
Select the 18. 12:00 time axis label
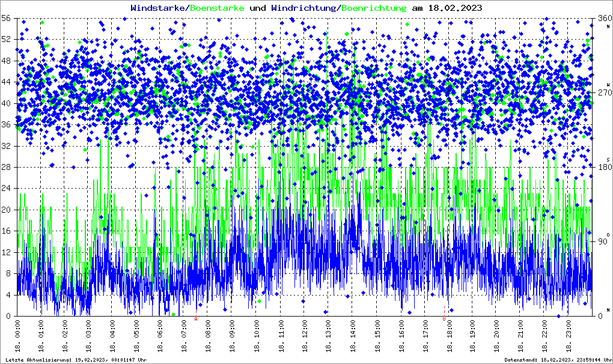(x=305, y=336)
